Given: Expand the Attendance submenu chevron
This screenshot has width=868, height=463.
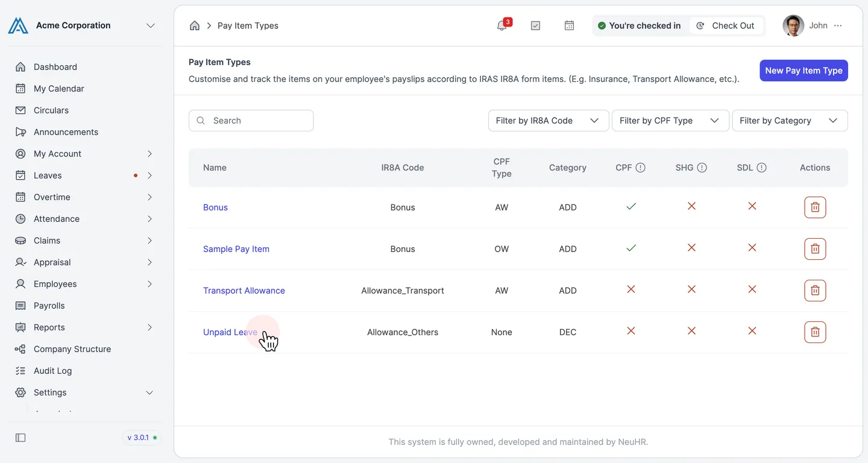Looking at the screenshot, I should [149, 219].
